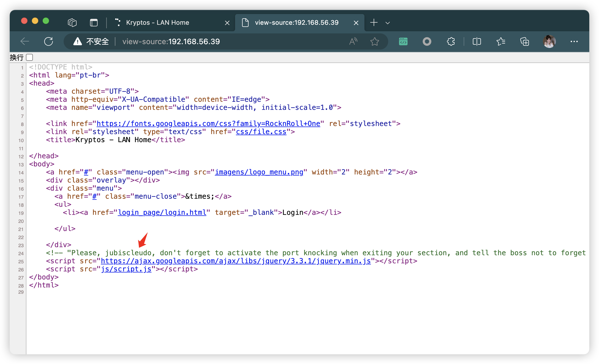The width and height of the screenshot is (599, 364).
Task: Open the Extensions puzzle-piece icon
Action: pos(451,41)
